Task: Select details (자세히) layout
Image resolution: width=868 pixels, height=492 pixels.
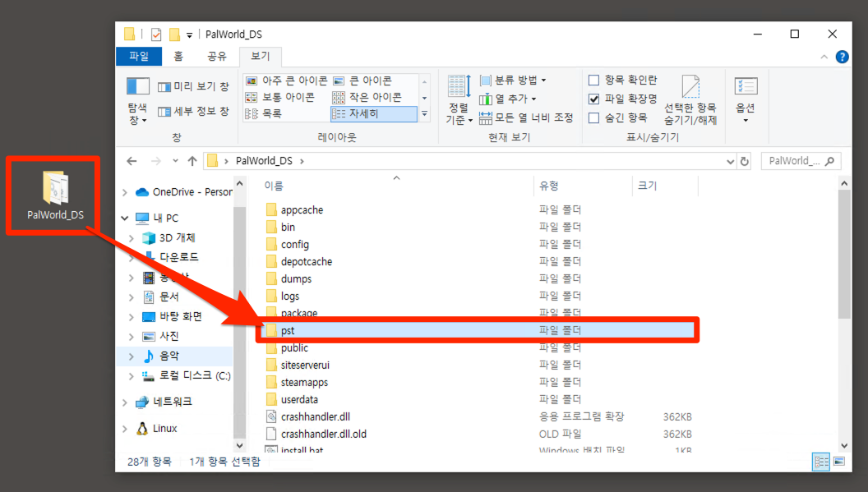Action: 374,113
